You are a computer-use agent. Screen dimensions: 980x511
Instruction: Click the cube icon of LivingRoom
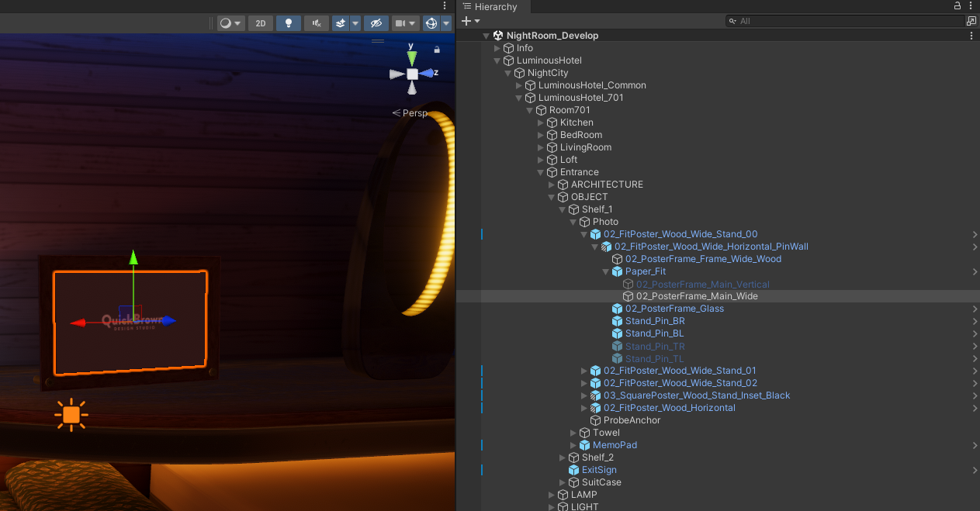click(x=552, y=147)
